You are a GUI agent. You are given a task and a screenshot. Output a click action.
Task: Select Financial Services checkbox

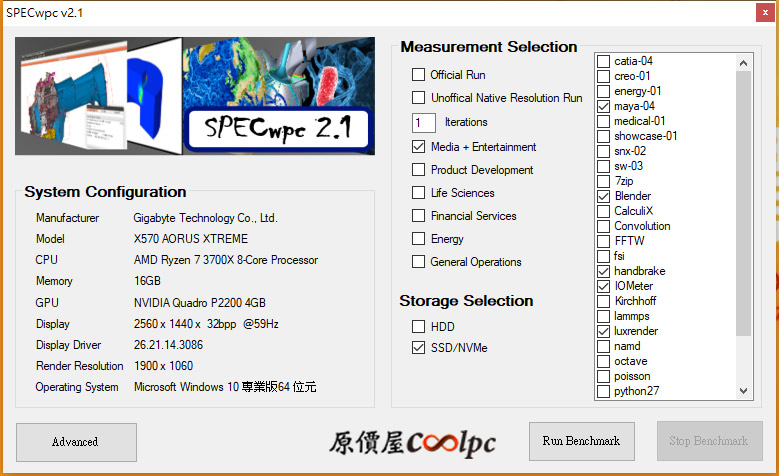418,216
